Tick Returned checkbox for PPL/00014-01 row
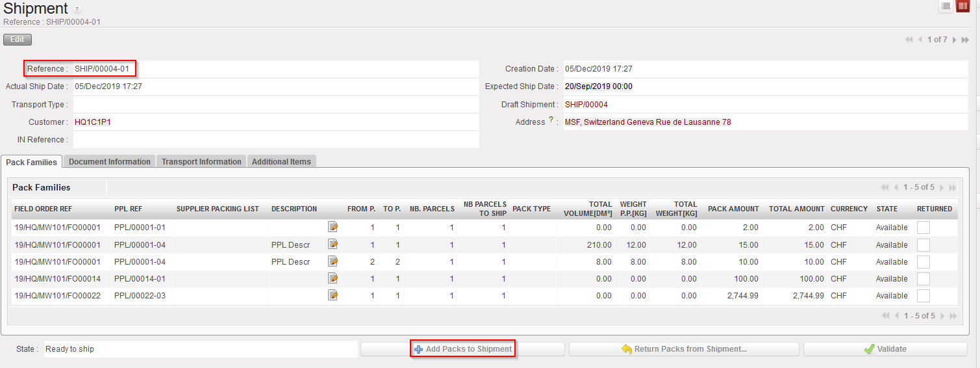The width and height of the screenshot is (980, 368). coord(923,278)
